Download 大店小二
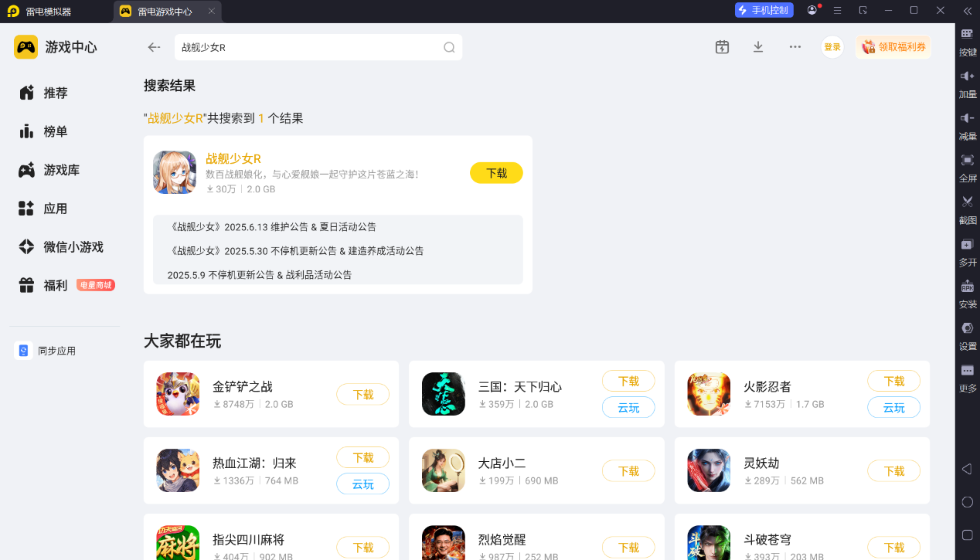This screenshot has width=980, height=560. coord(628,471)
